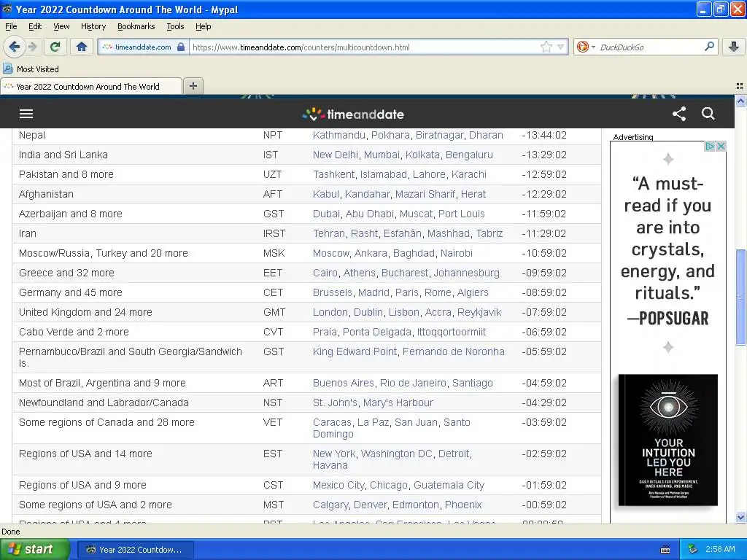Image resolution: width=747 pixels, height=560 pixels.
Task: Open the Tashkent city link
Action: pos(333,174)
